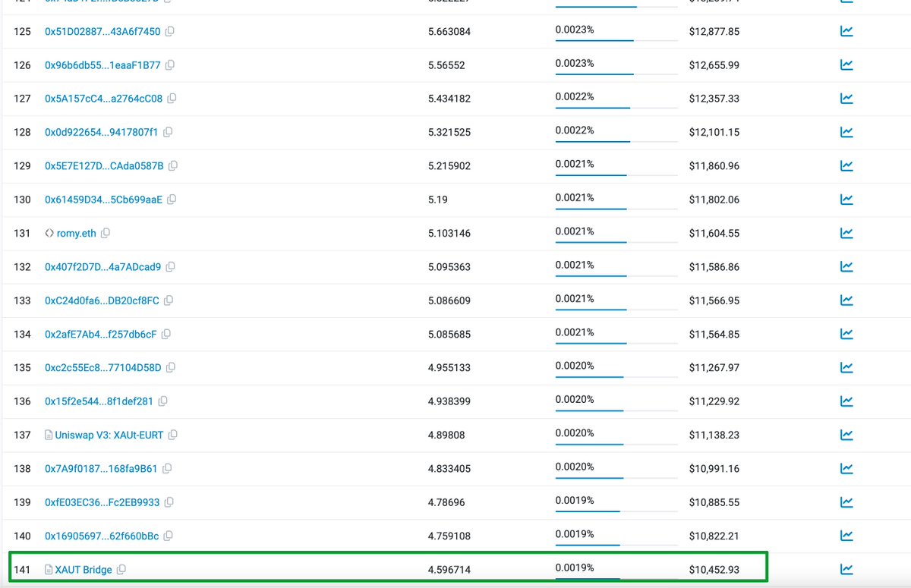The height and width of the screenshot is (588, 911).
Task: Open holder 0x5A157cC4...a2764cC08
Action: (104, 99)
